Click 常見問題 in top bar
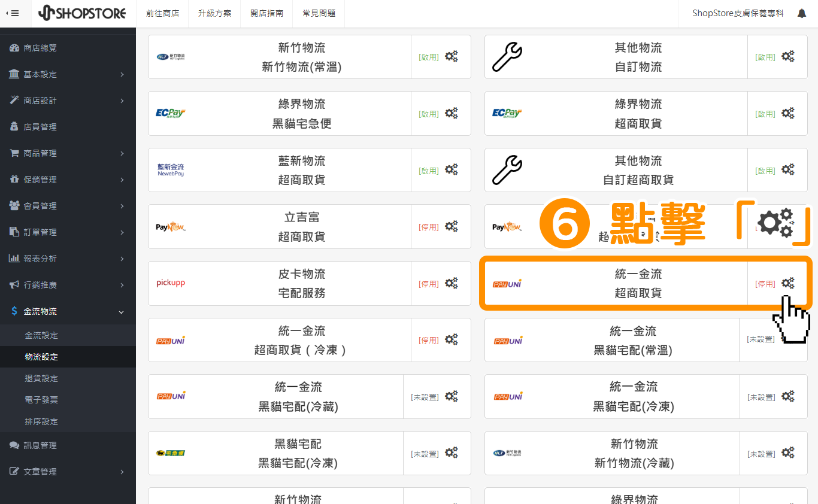 click(319, 13)
